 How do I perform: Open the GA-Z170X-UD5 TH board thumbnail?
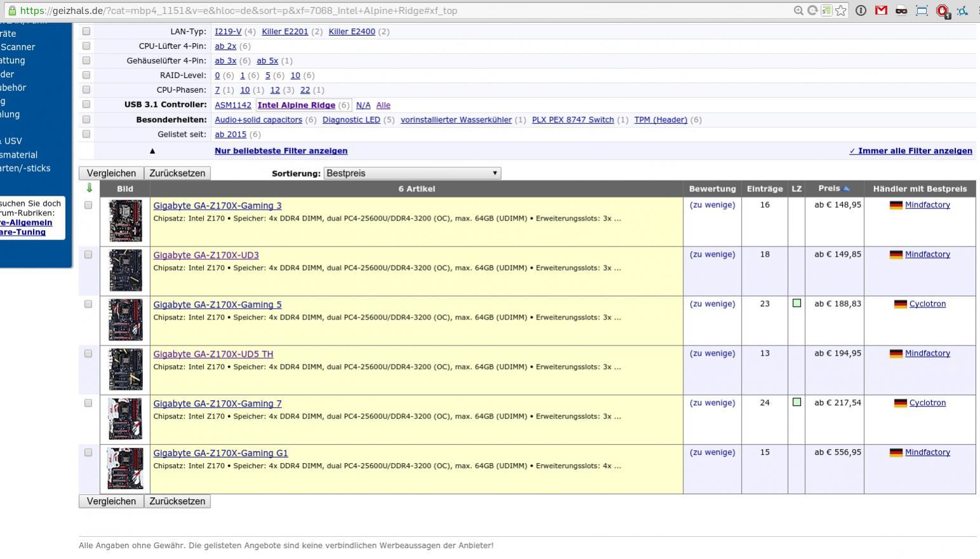125,370
